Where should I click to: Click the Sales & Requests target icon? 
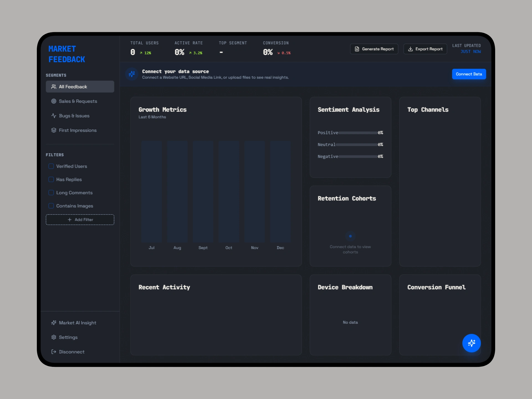[54, 101]
